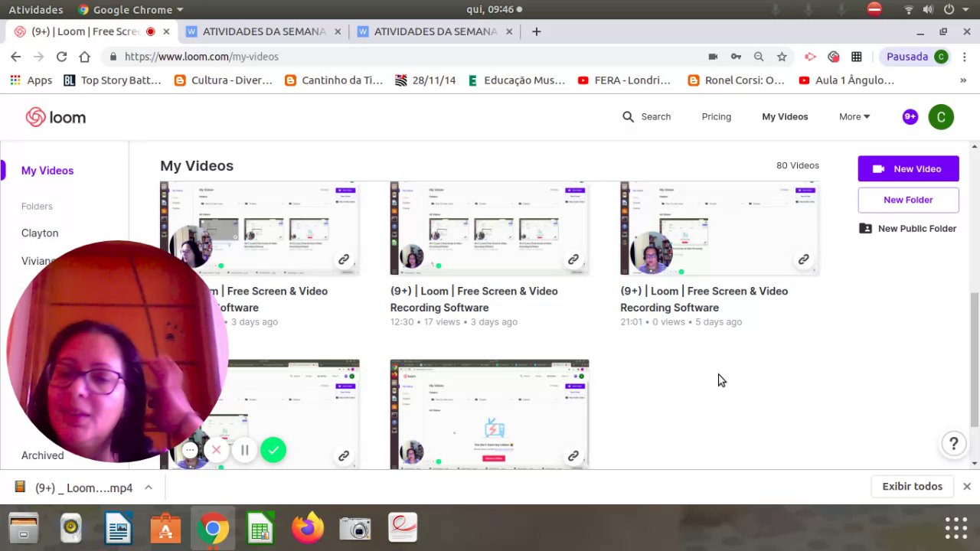The width and height of the screenshot is (980, 551).
Task: Create a New Public Folder
Action: click(x=908, y=229)
